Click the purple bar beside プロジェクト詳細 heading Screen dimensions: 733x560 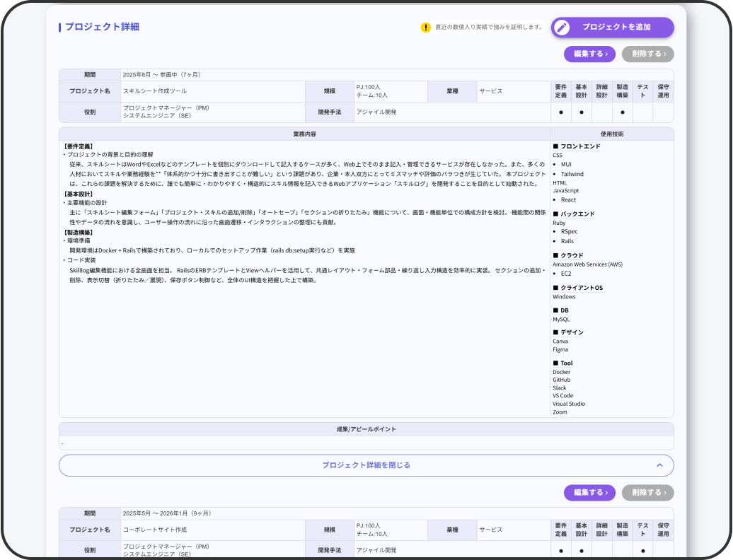click(x=59, y=28)
